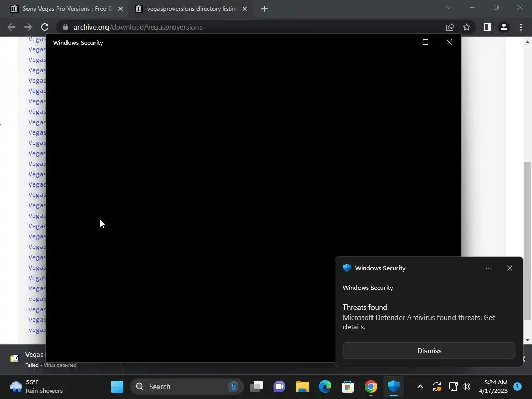Minimize the Windows Security window
This screenshot has height=399, width=532.
pos(402,42)
